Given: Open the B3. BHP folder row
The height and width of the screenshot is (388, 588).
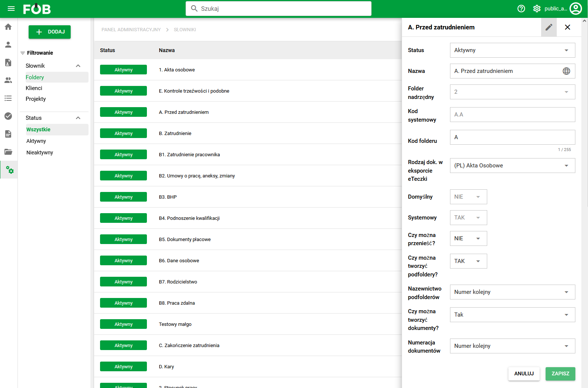Looking at the screenshot, I should click(x=248, y=197).
